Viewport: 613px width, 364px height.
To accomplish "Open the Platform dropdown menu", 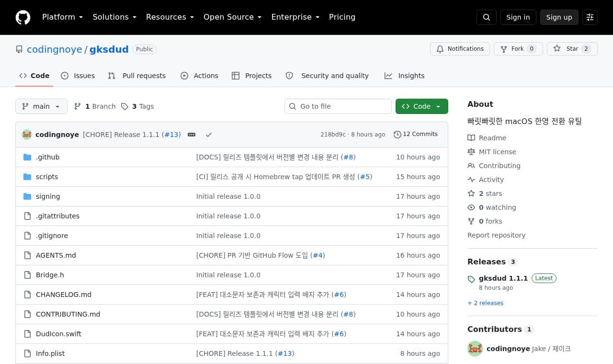I will point(62,17).
